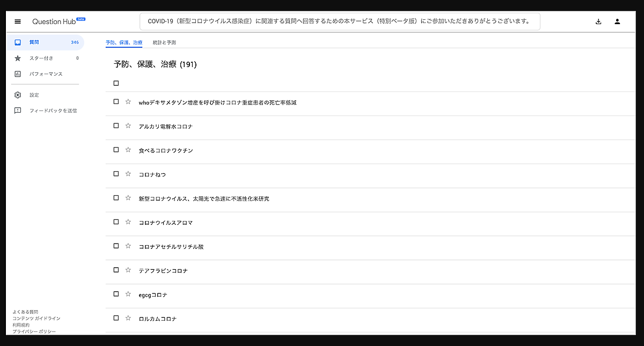The width and height of the screenshot is (644, 346).
Task: Open the プライバシー ポリシー link
Action: 34,332
